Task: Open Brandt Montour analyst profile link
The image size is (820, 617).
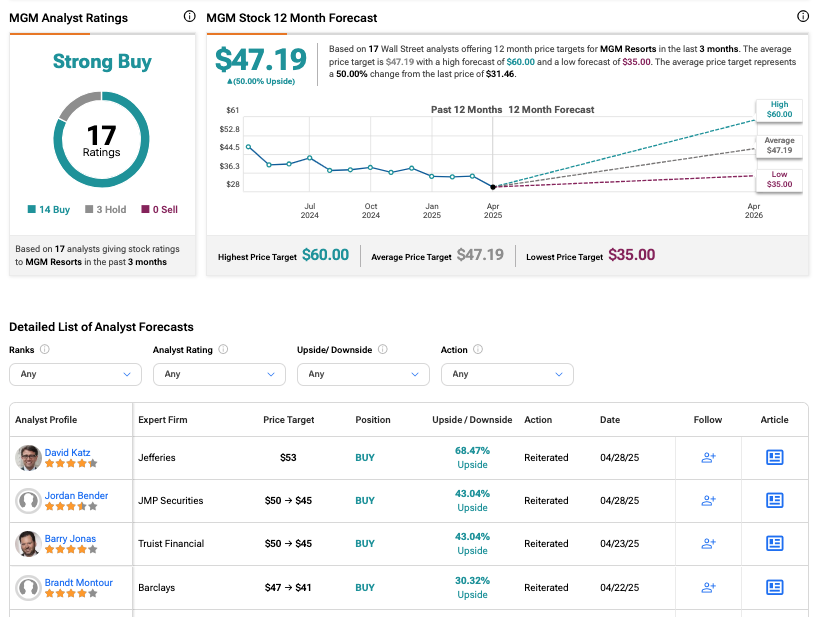Action: 78,582
